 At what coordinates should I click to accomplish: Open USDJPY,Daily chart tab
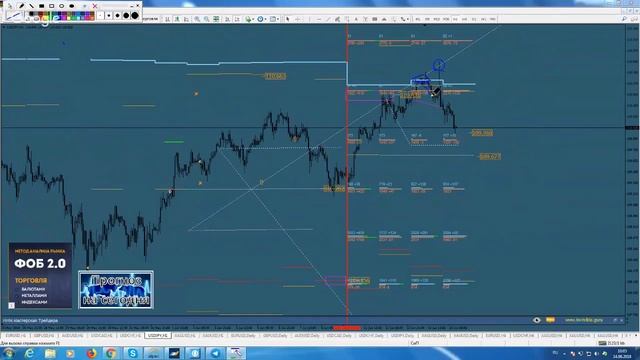(x=402, y=336)
